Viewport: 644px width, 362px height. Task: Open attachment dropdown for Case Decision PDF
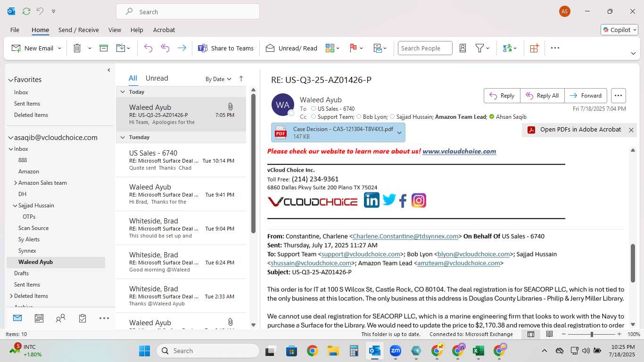[399, 132]
